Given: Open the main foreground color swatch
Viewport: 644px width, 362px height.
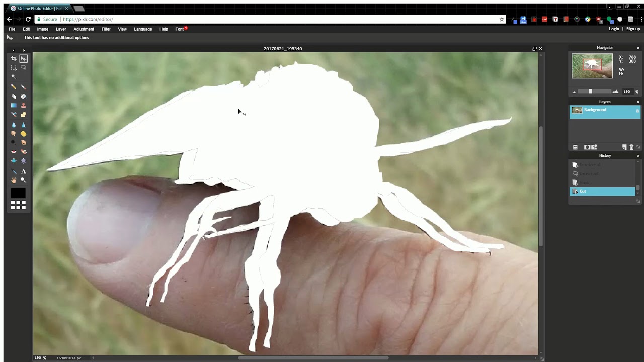Looking at the screenshot, I should coord(18,193).
